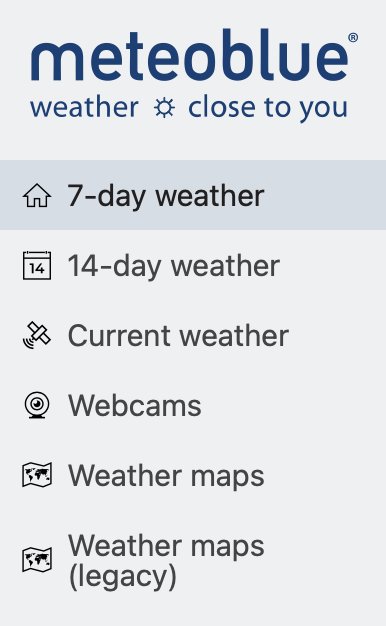
Task: Click the sun icon in the meteoblue tagline
Action: pyautogui.click(x=164, y=108)
